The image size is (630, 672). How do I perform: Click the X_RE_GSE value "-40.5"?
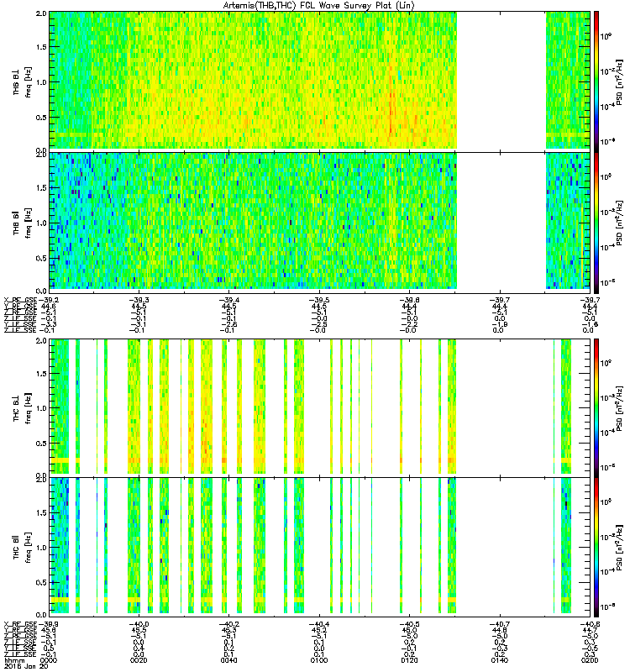pos(409,624)
